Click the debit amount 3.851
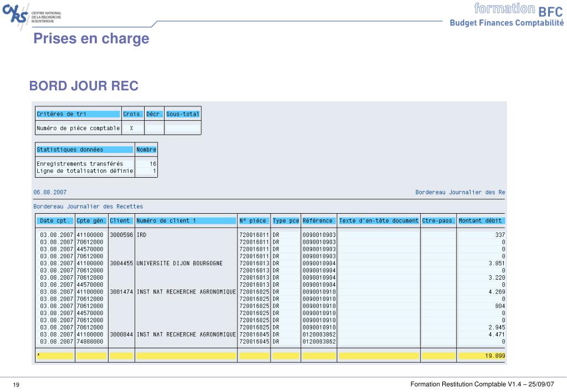567x392 pixels. coord(497,264)
